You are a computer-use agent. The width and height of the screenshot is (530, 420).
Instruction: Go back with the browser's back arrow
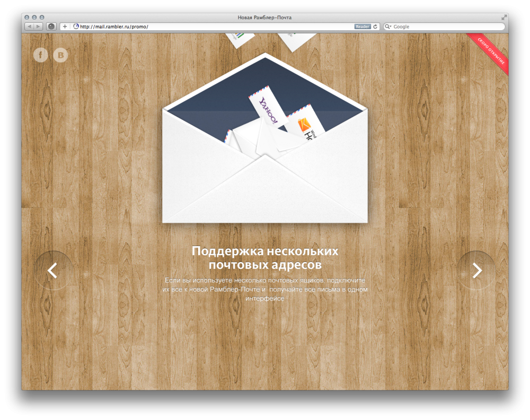click(29, 27)
